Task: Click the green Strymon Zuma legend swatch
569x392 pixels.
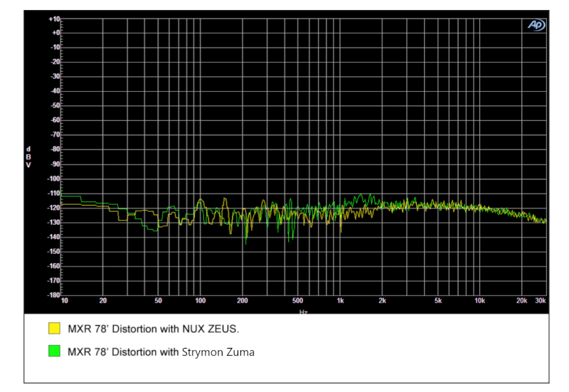Action: (54, 351)
